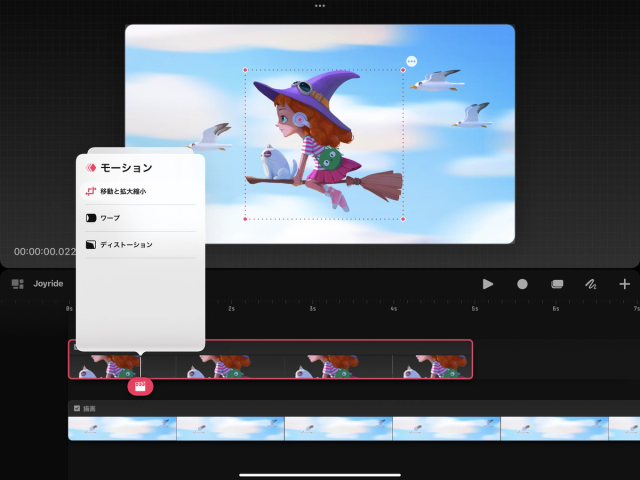The height and width of the screenshot is (480, 640).
Task: Start recording with the record button
Action: point(522,284)
